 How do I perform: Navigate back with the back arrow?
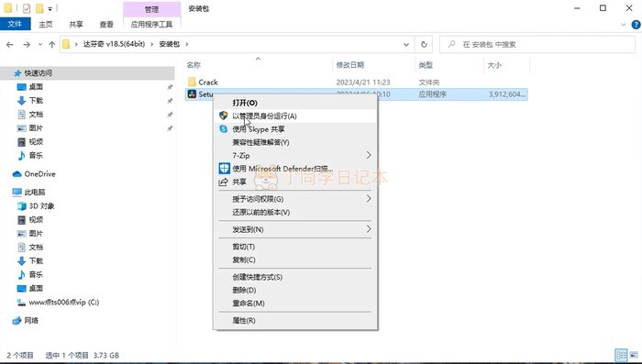point(10,45)
